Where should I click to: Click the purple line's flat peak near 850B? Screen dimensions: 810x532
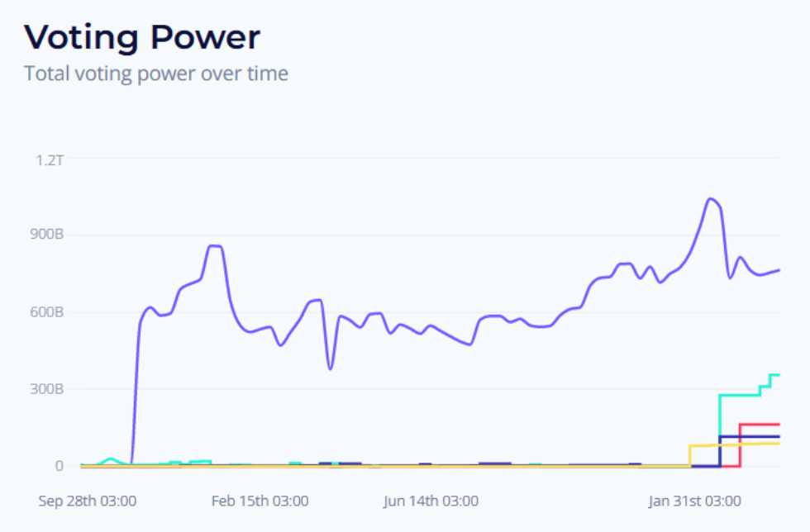215,246
